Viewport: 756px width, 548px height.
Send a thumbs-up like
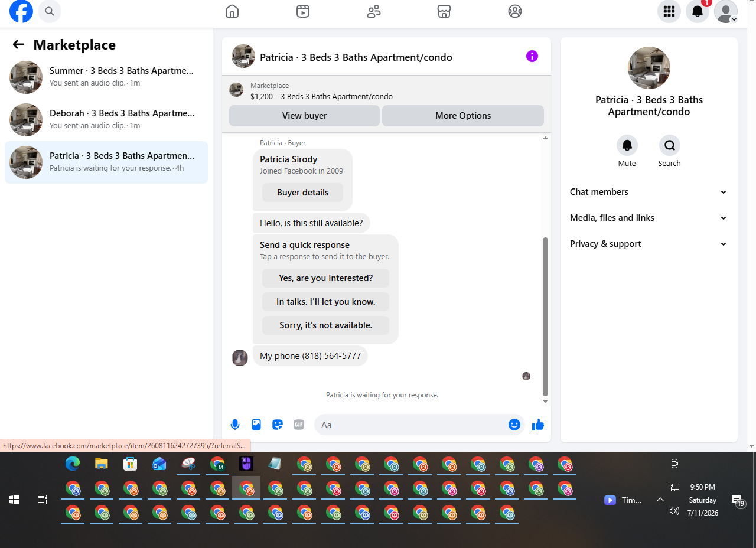coord(538,425)
